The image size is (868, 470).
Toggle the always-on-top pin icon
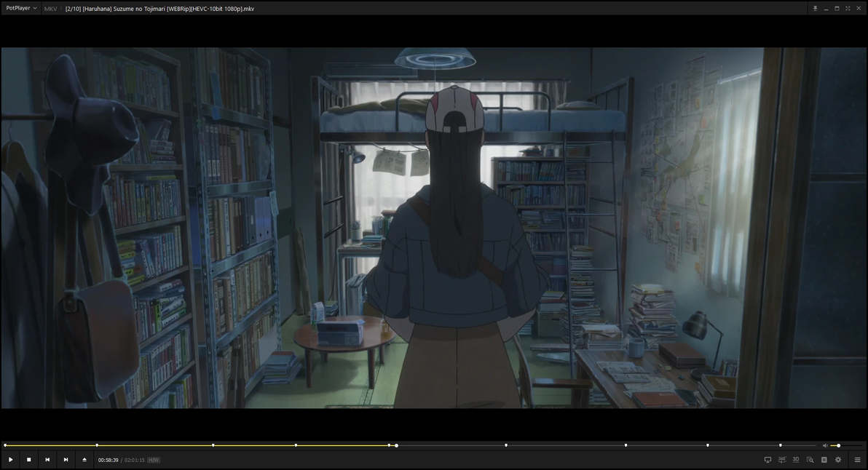point(815,8)
